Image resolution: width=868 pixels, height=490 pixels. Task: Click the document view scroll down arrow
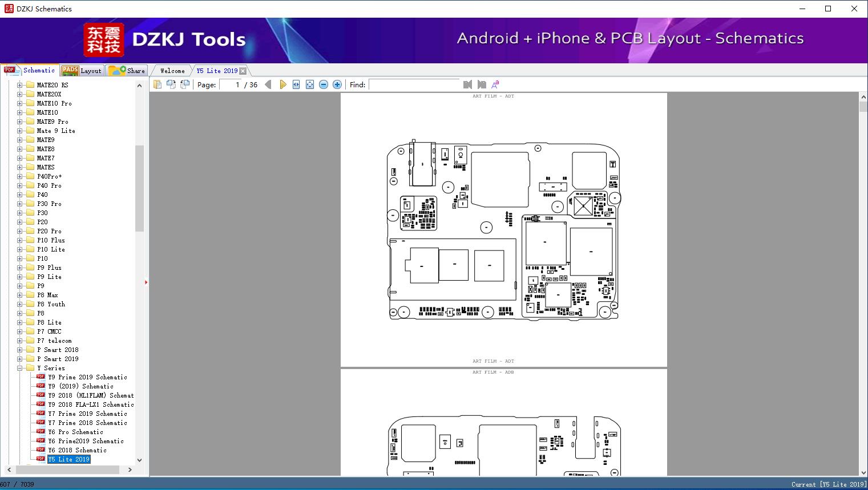863,472
